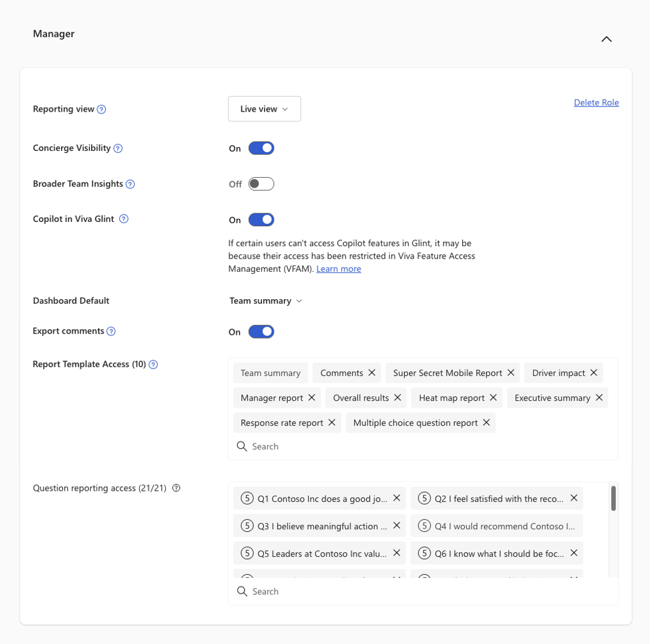Remove the Executive summary template tag
The image size is (650, 644).
[599, 397]
